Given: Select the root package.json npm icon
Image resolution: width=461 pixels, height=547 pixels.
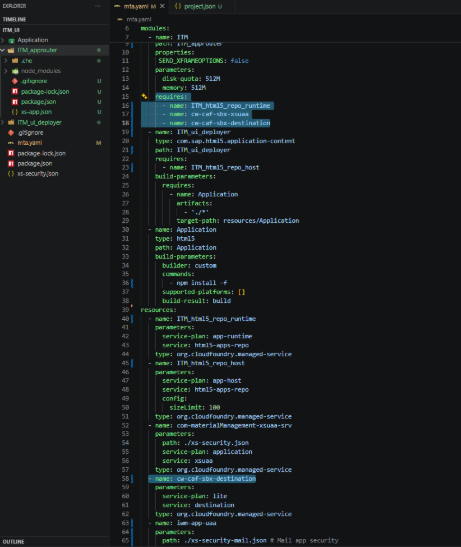Looking at the screenshot, I should [x=11, y=163].
